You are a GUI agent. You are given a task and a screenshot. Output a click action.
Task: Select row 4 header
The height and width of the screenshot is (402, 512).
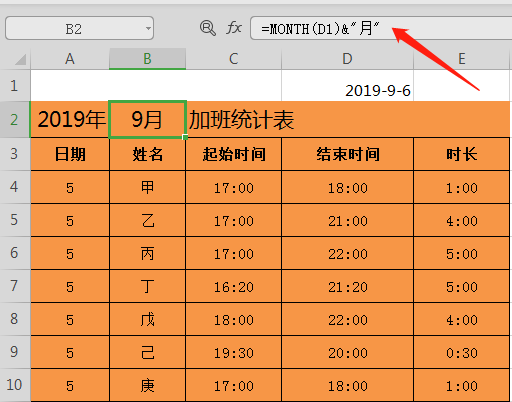coord(15,187)
